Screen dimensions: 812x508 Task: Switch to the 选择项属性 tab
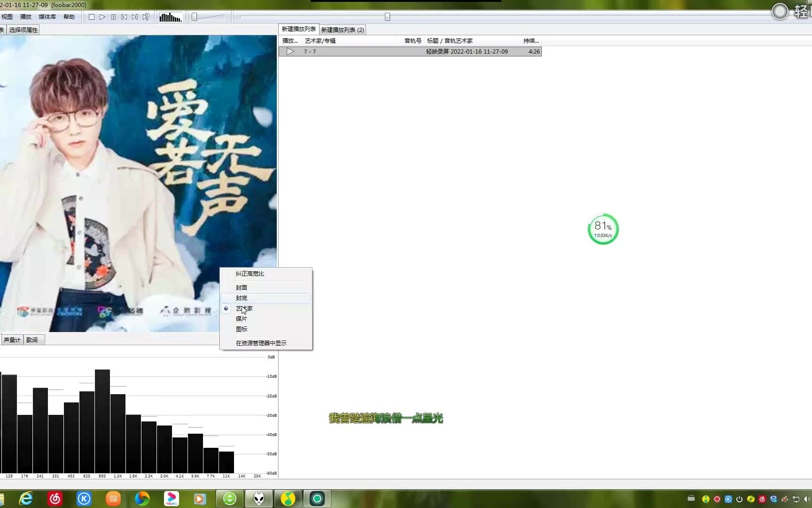click(x=23, y=30)
